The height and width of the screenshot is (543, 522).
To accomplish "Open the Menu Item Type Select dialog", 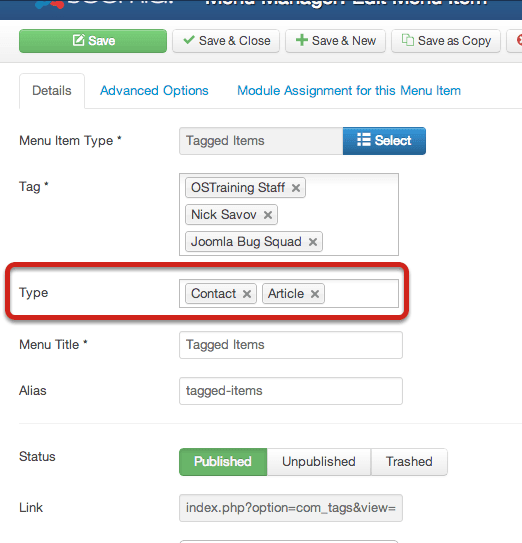I will (384, 141).
